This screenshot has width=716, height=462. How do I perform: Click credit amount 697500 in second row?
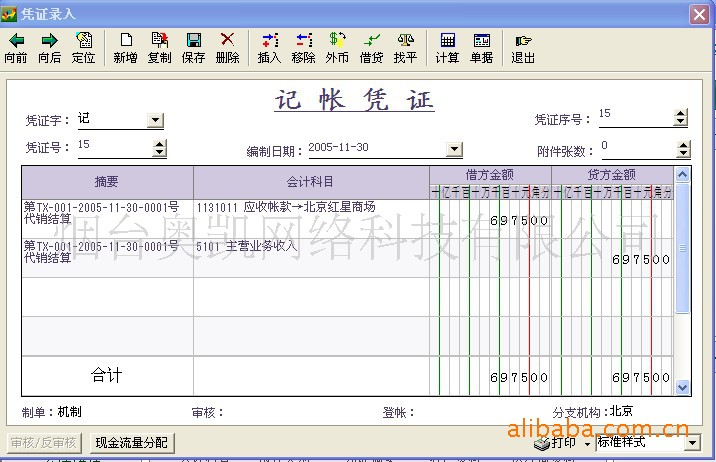[641, 260]
